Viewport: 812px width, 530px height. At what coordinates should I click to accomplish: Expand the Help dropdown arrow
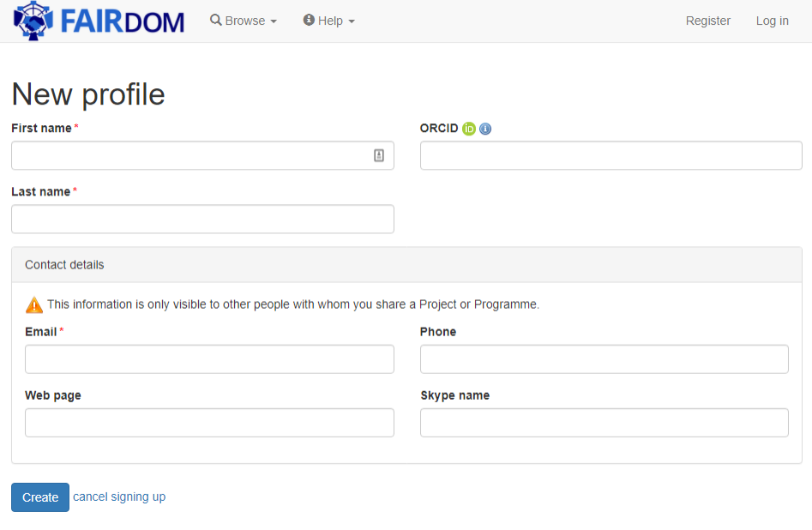(x=352, y=21)
